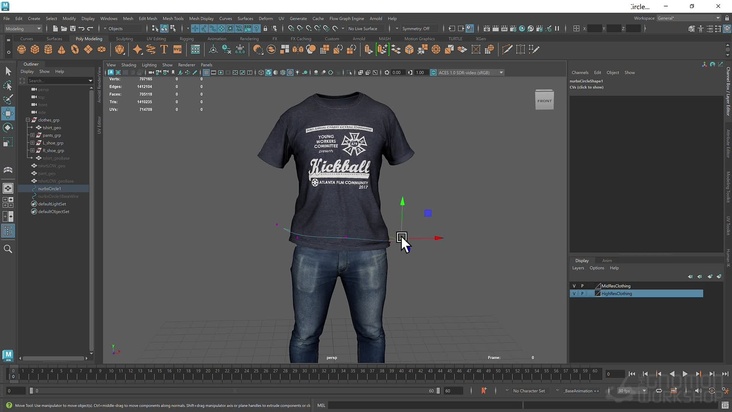Click the lock selection padlock icon
This screenshot has height=412, width=732.
[266, 28]
